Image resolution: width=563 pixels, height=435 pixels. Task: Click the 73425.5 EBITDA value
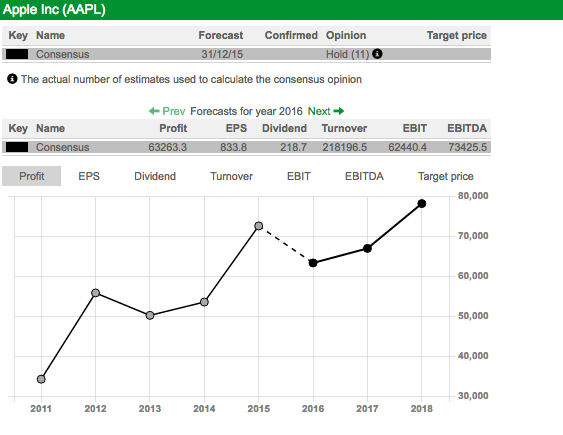click(468, 147)
